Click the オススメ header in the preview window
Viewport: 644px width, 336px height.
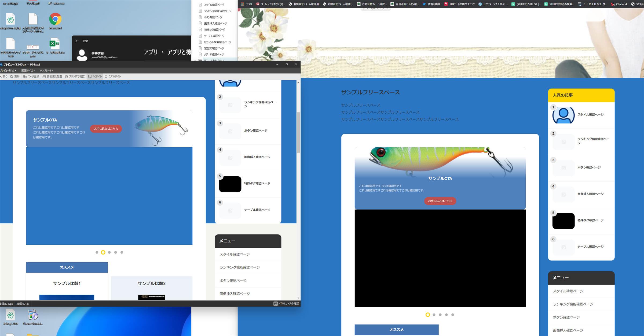(67, 267)
